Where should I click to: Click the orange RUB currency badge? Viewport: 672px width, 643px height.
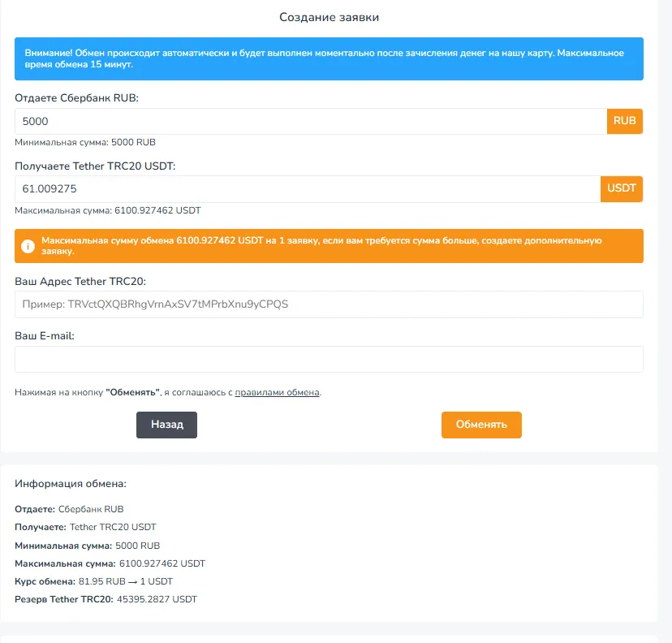624,121
